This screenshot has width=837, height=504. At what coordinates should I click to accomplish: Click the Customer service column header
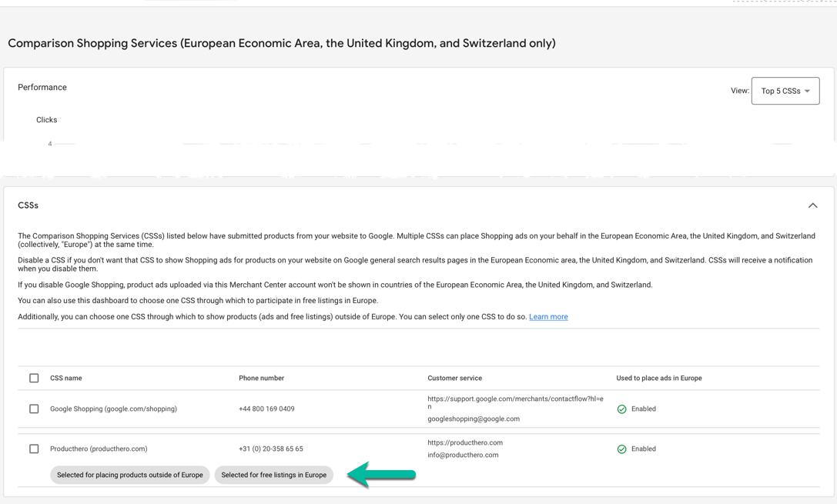455,378
